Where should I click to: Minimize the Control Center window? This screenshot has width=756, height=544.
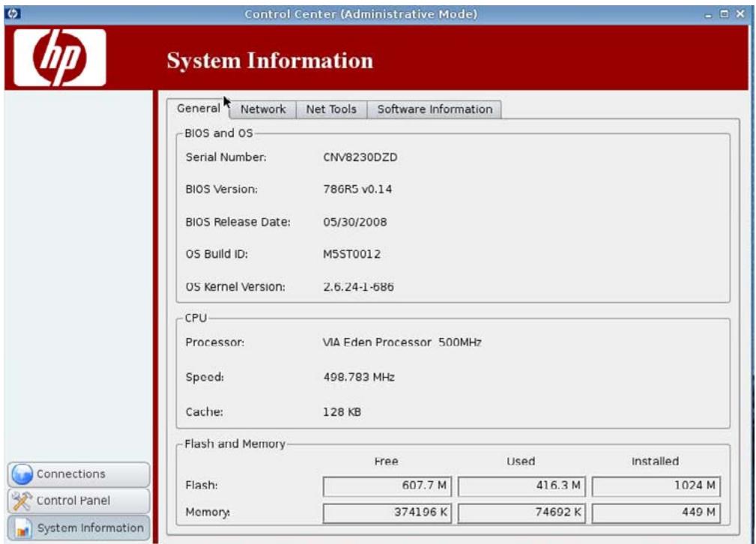708,14
